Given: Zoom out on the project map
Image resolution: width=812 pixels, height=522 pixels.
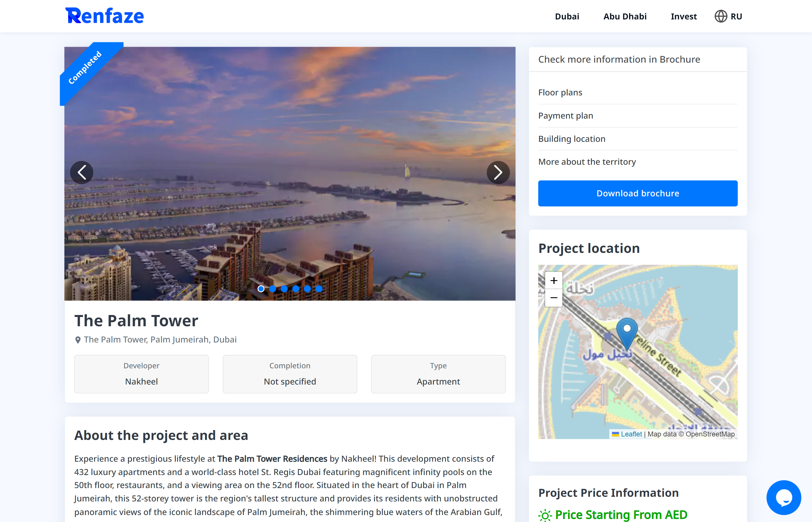Looking at the screenshot, I should click(x=554, y=298).
